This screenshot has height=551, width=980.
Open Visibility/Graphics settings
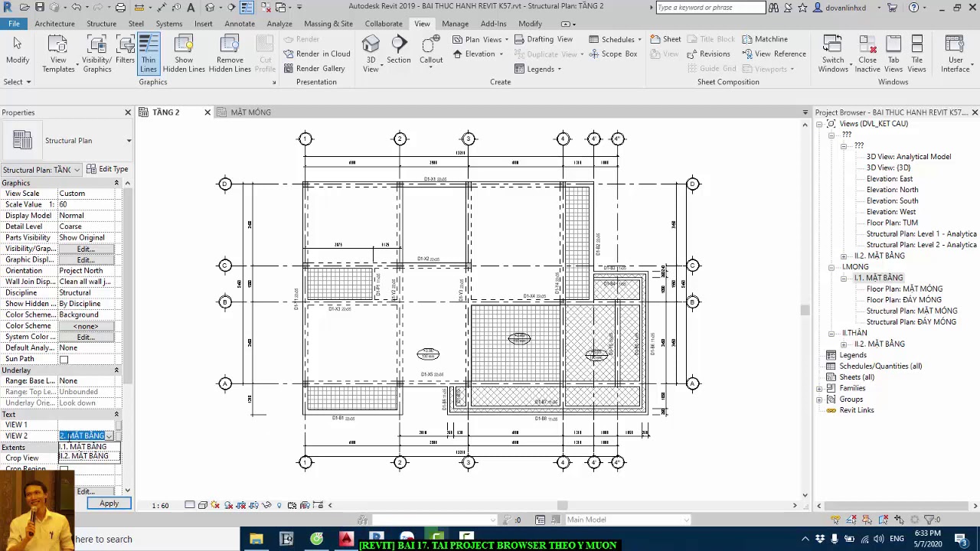tap(96, 54)
